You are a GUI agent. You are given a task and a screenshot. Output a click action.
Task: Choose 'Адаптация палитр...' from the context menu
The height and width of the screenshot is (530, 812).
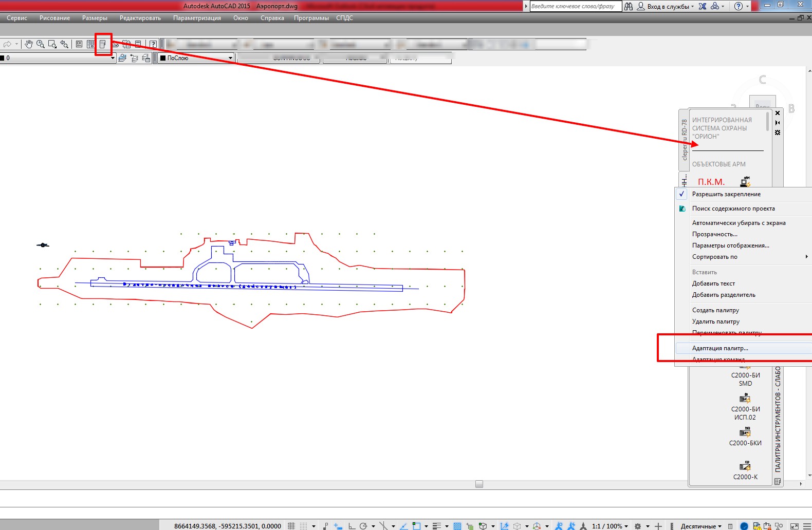point(719,348)
